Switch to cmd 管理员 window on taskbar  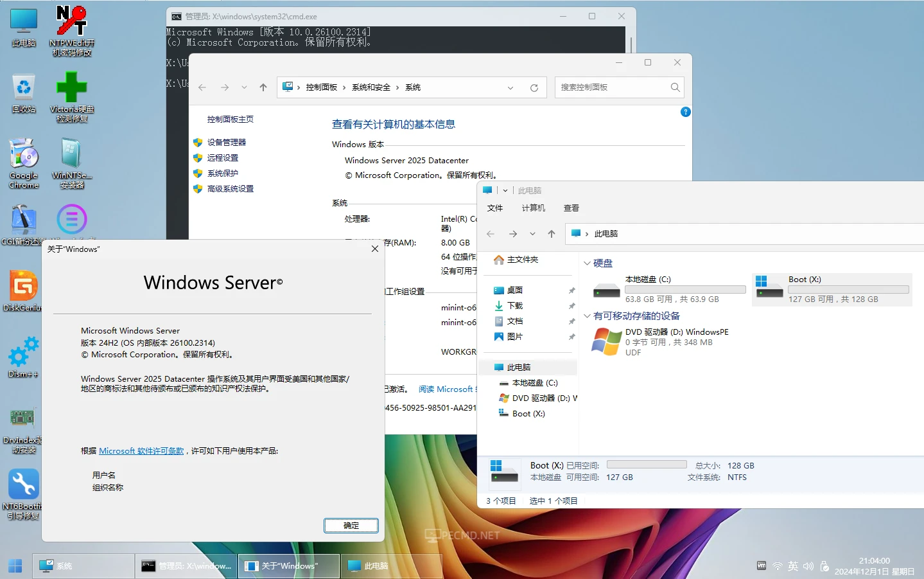pos(186,566)
